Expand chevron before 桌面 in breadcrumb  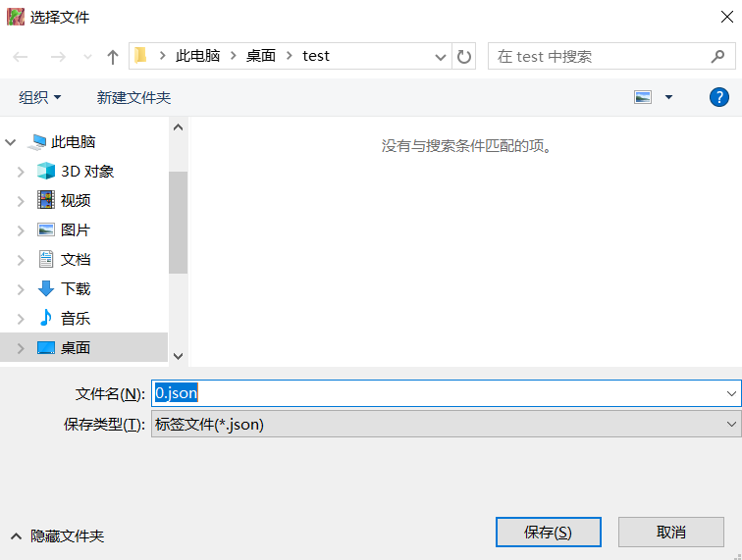coord(234,56)
